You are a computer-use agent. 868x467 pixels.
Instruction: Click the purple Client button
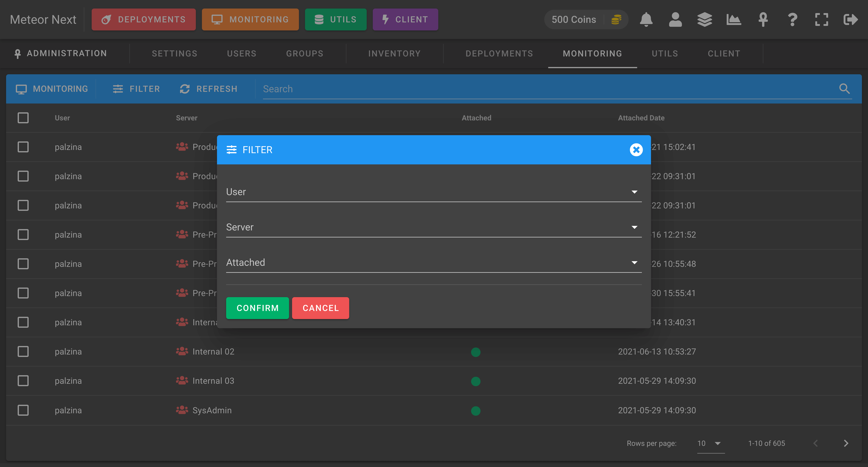click(x=405, y=19)
